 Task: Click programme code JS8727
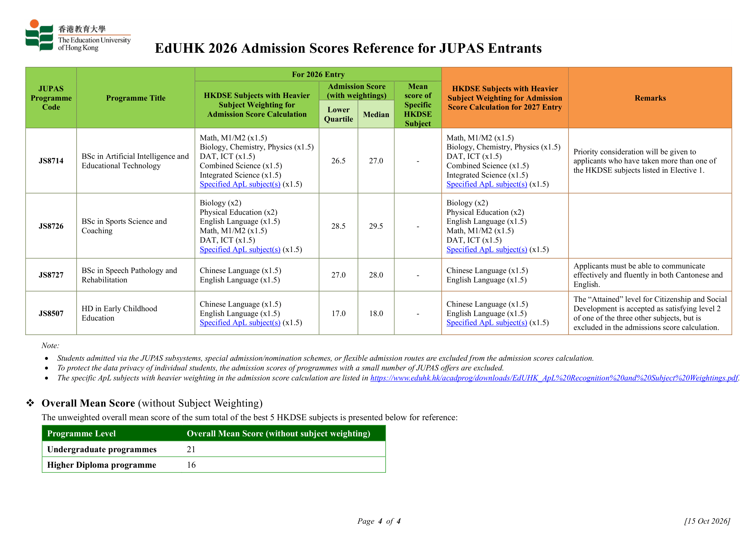click(51, 275)
